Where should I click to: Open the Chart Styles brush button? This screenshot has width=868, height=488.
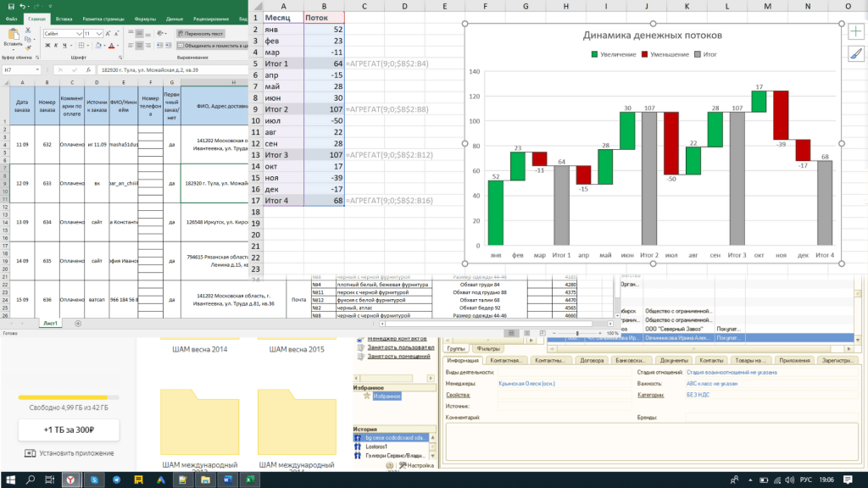(x=854, y=53)
